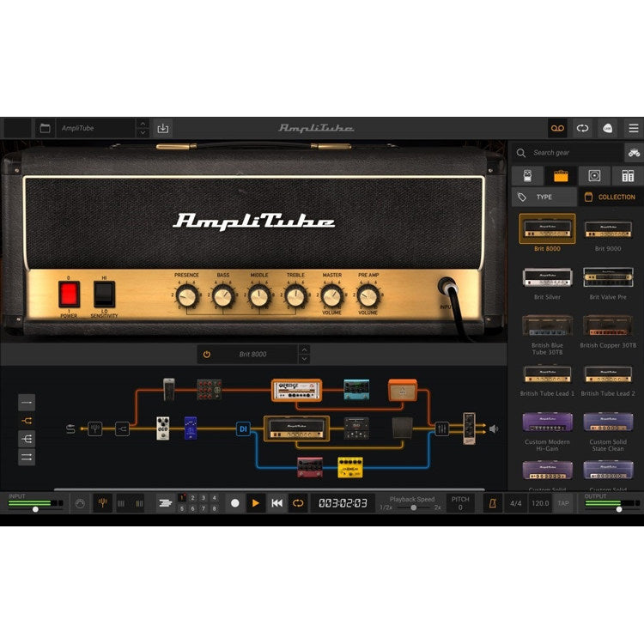Click the save preset download icon
Image resolution: width=644 pixels, height=644 pixels.
coord(163,129)
